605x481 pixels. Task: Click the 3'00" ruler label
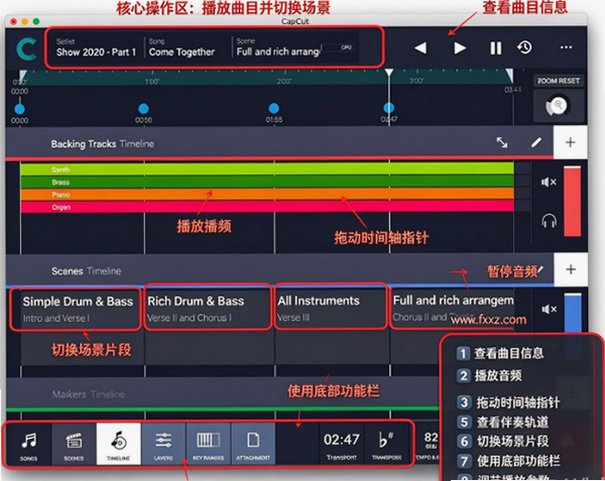[x=416, y=81]
